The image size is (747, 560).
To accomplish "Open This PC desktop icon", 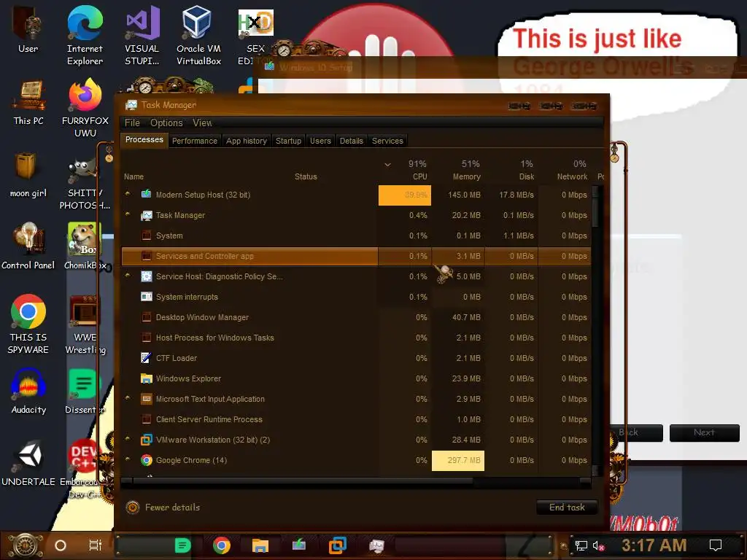I will point(28,102).
